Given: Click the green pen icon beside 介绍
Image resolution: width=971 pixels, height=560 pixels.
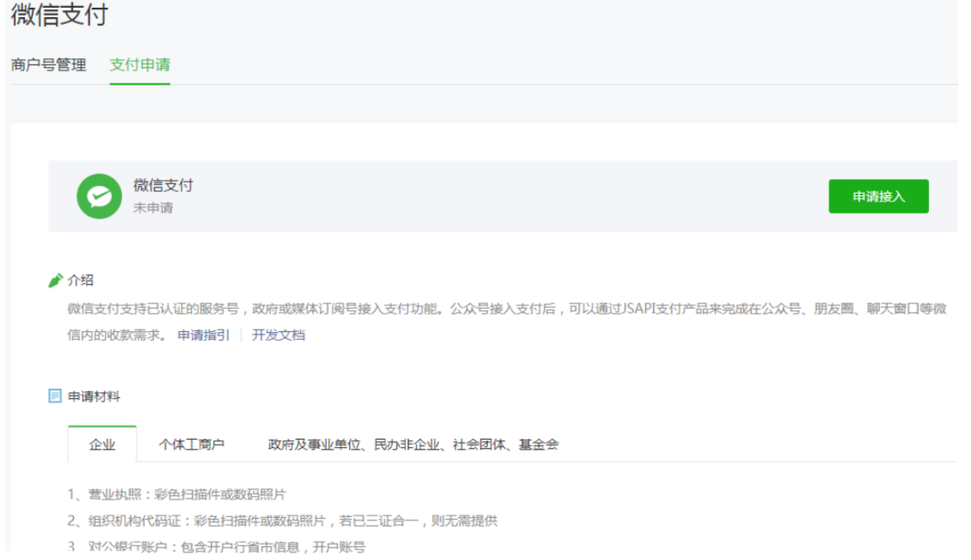Looking at the screenshot, I should coord(55,281).
